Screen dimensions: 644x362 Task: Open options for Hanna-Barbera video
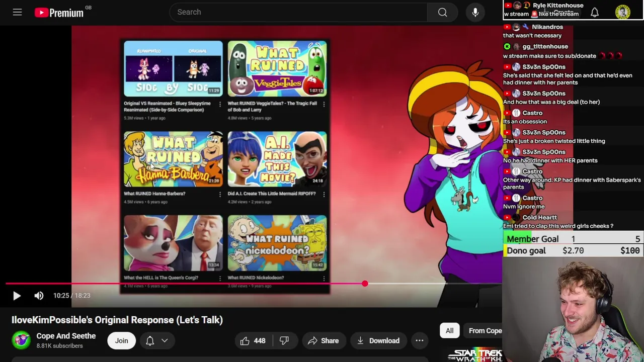click(x=219, y=194)
